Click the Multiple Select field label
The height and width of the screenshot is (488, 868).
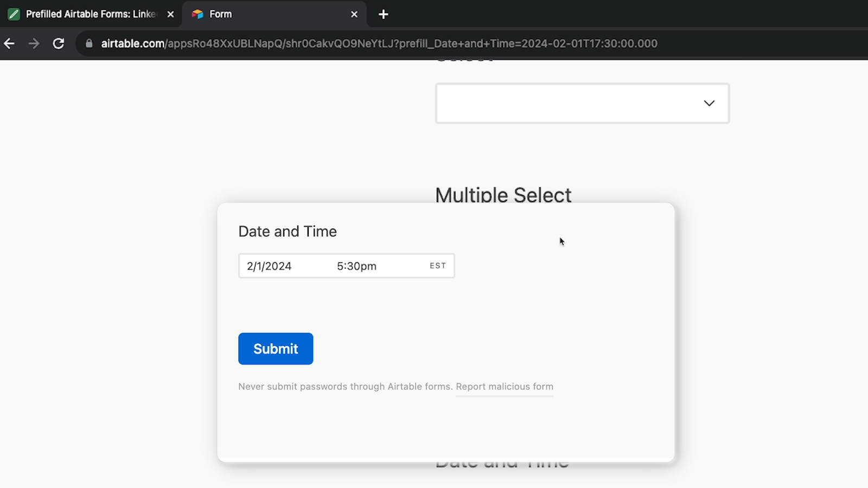[x=503, y=195]
